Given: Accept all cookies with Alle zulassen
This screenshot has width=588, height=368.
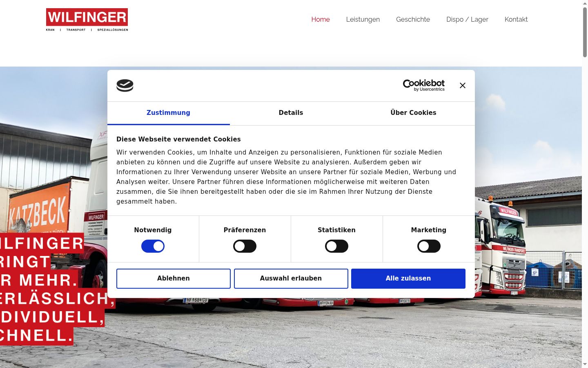Looking at the screenshot, I should pos(408,278).
